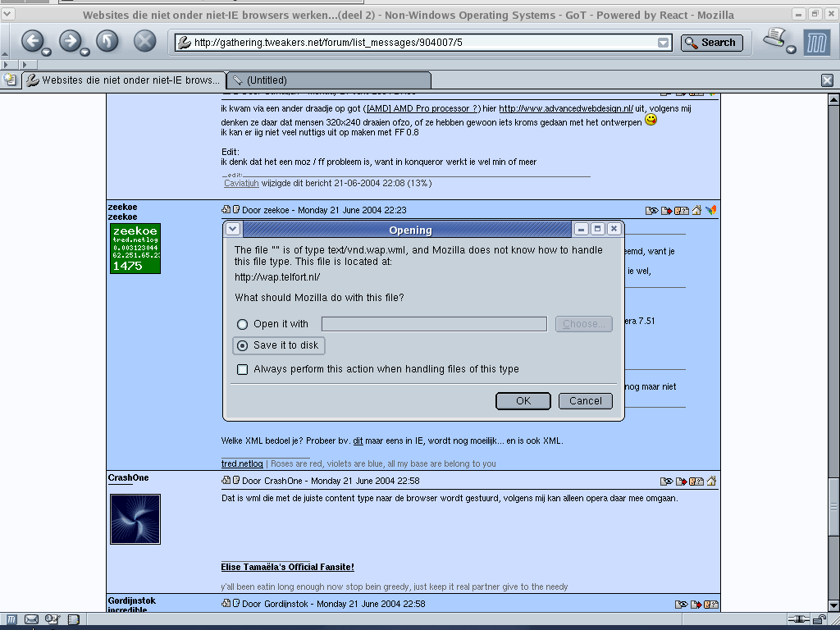Click the quote icon in zeekoe's post
Screen dimensions: 840x630
(682, 211)
